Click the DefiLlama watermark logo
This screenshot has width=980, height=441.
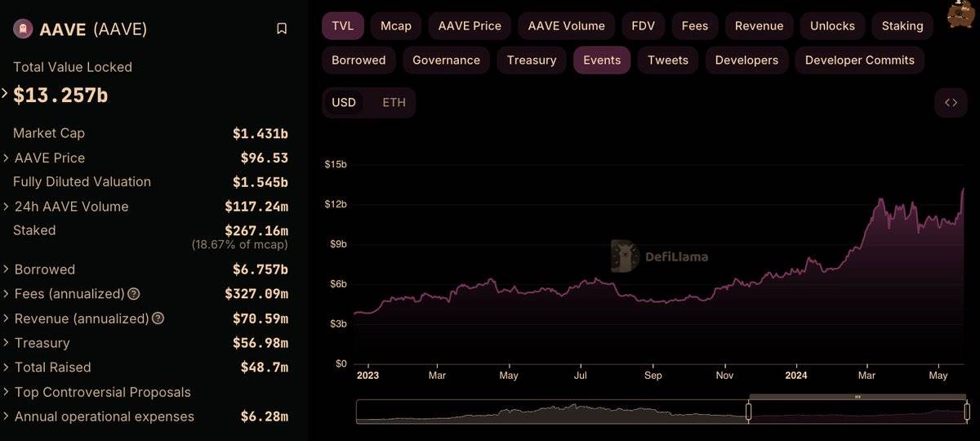coord(626,256)
